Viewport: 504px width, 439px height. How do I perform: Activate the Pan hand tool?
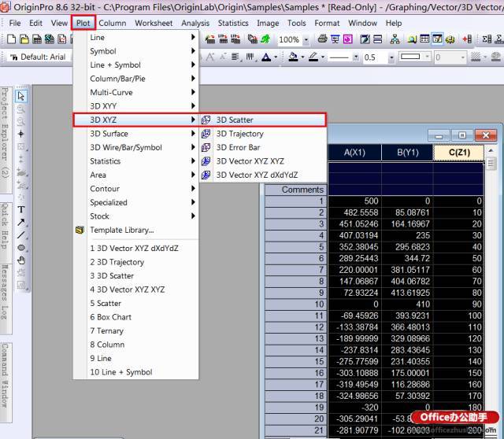[x=21, y=260]
